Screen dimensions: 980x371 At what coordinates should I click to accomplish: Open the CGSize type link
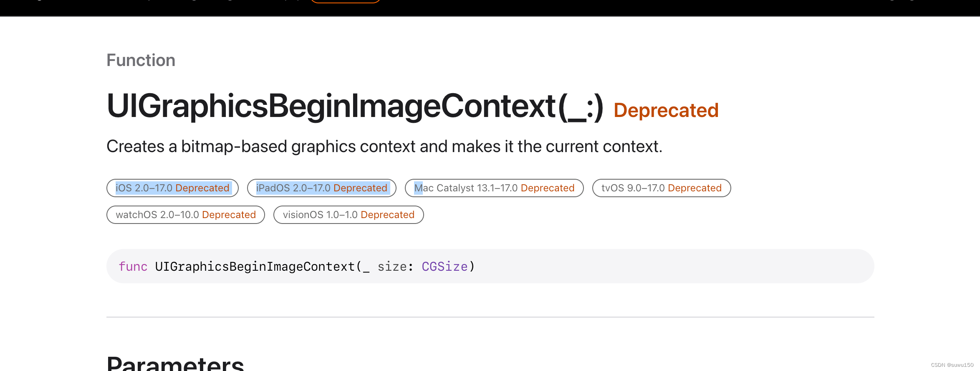pos(445,267)
